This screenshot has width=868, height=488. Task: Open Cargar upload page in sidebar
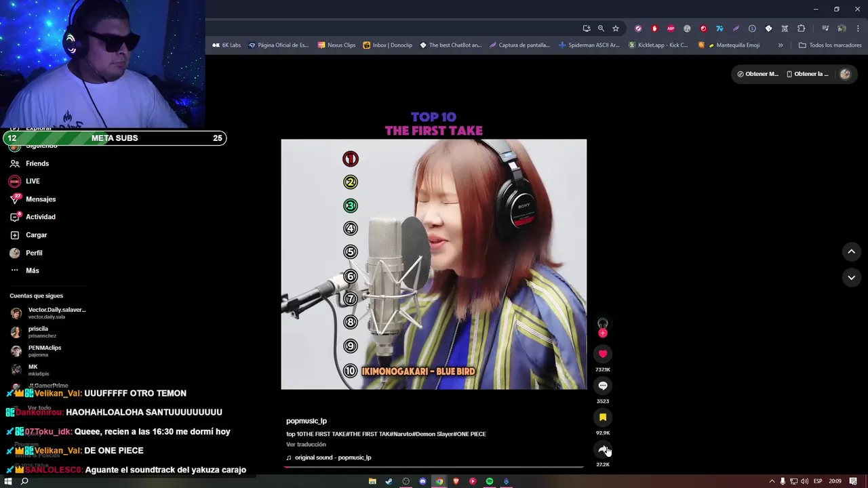(28, 235)
